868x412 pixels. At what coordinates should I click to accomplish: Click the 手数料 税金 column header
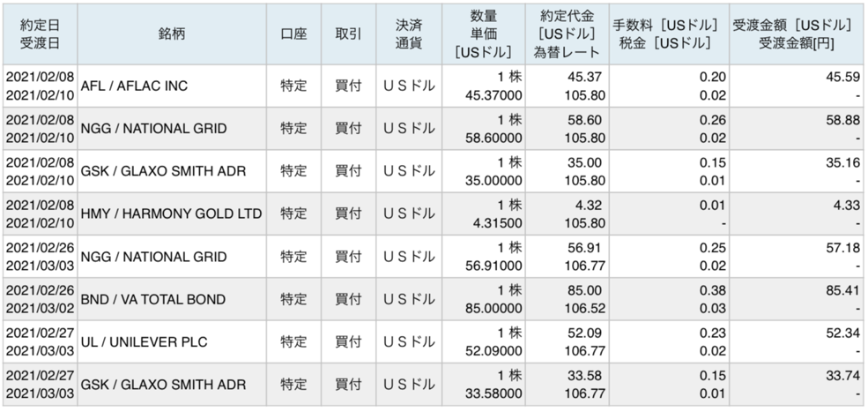coord(669,34)
